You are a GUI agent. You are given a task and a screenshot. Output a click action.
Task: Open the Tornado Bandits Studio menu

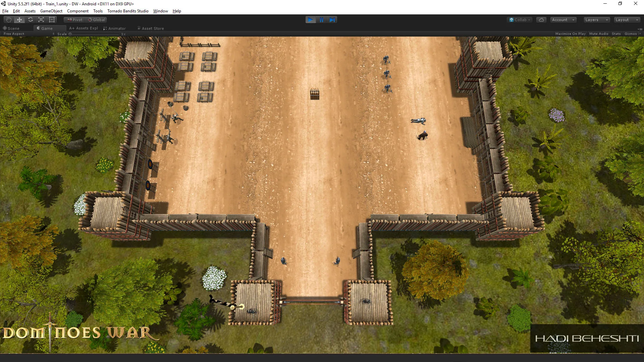coord(128,11)
